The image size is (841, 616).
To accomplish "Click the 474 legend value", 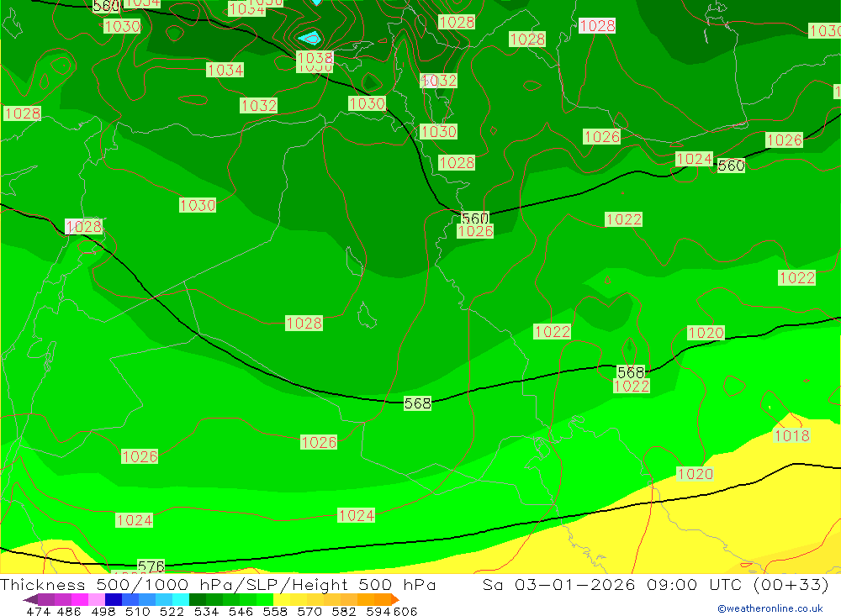I will [x=38, y=611].
